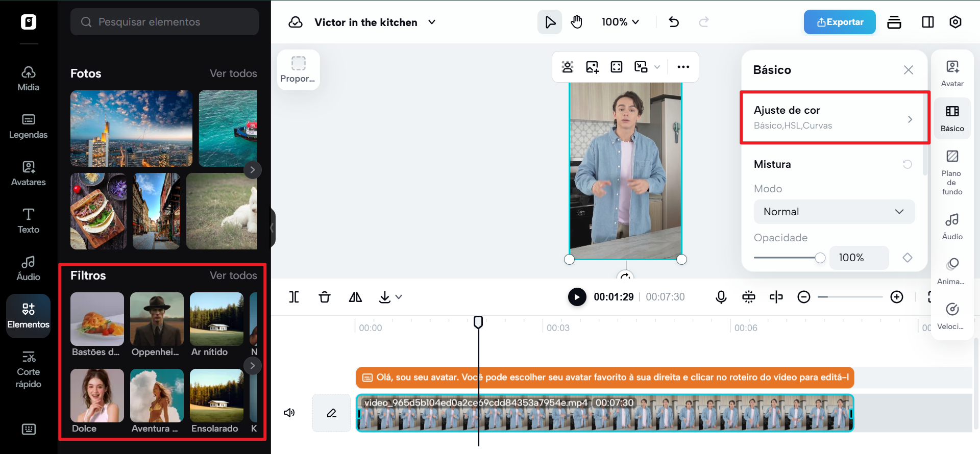This screenshot has height=454, width=980.
Task: Open the Avatar tab on right sidebar
Action: click(952, 74)
